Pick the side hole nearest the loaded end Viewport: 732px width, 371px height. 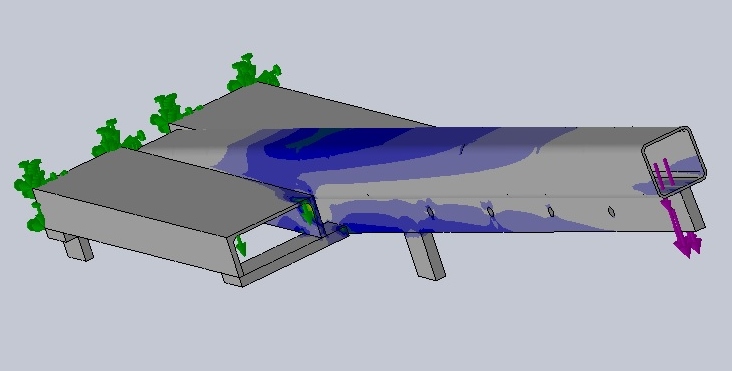(611, 212)
